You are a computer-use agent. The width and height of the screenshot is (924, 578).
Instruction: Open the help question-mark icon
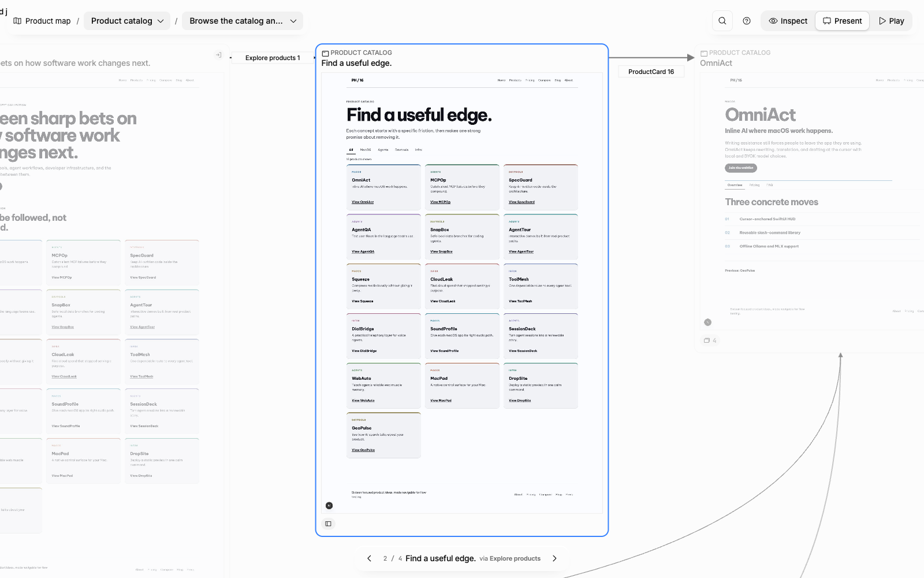pyautogui.click(x=747, y=21)
